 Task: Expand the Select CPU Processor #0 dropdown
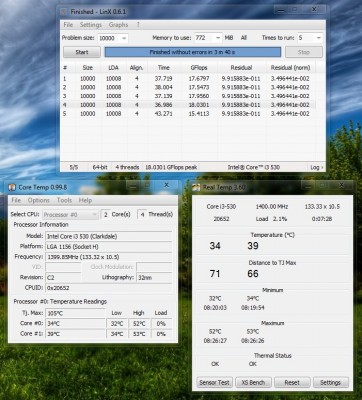point(95,214)
